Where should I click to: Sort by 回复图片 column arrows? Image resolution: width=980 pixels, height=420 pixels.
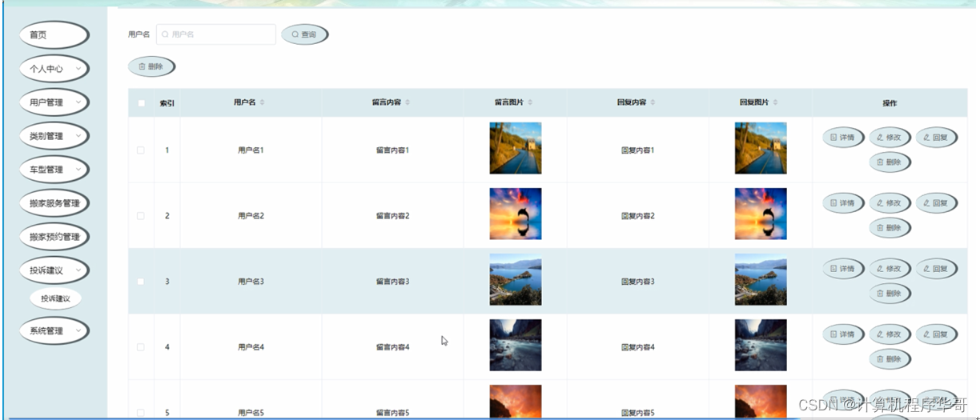click(775, 102)
